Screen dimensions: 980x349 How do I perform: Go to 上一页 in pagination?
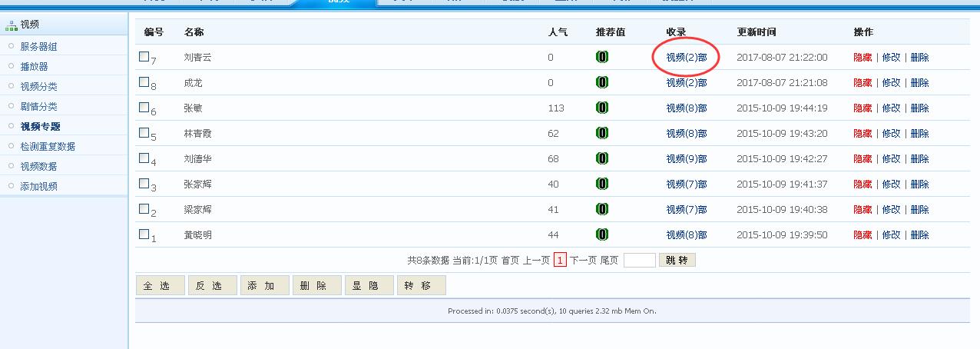[x=536, y=261]
